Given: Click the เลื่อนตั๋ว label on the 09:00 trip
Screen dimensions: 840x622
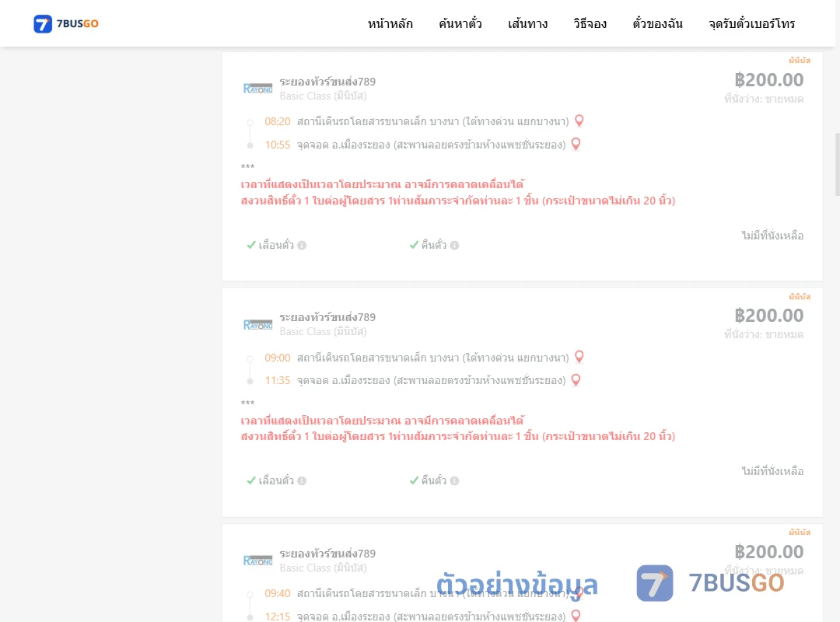Looking at the screenshot, I should tap(276, 480).
